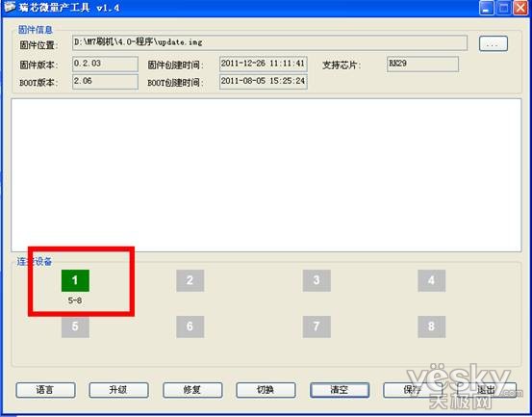Screen dimensions: 532x417
Task: Select gray device slot 3
Action: pos(317,280)
